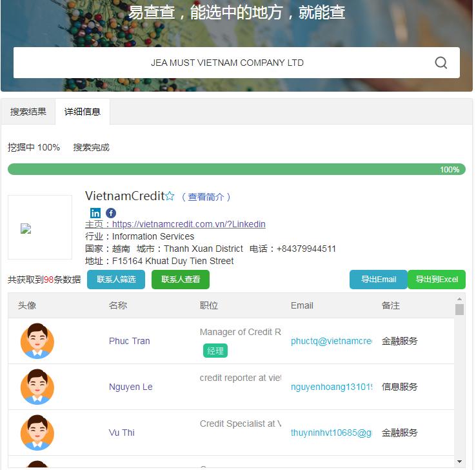Click Phuc Tran's avatar

click(37, 341)
